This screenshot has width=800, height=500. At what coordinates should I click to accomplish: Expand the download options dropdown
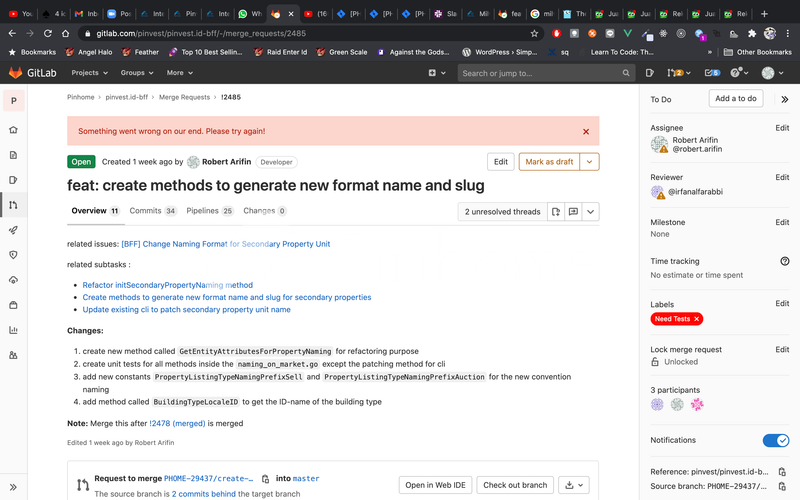click(x=576, y=485)
